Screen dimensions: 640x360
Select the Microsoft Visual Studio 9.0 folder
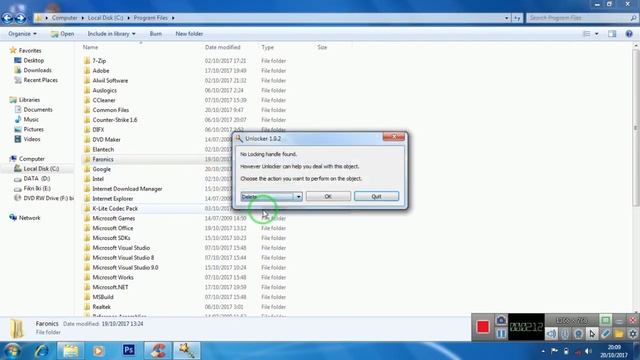[x=125, y=267]
